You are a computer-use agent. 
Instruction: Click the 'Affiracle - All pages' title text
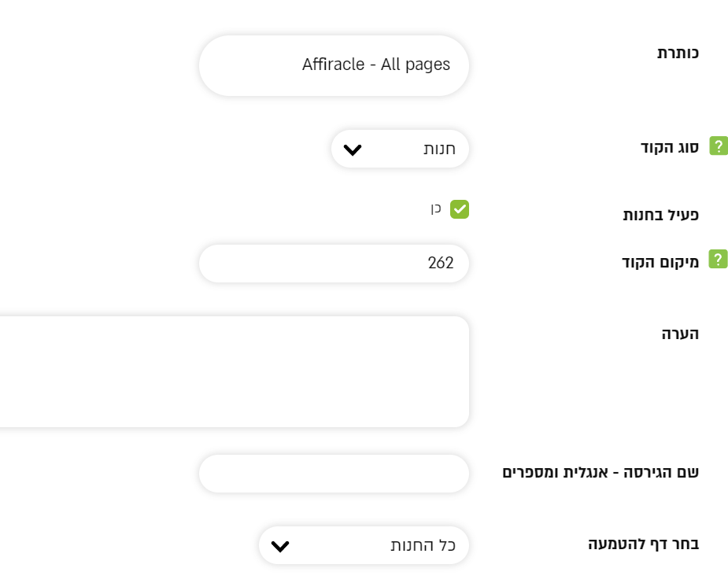point(376,65)
